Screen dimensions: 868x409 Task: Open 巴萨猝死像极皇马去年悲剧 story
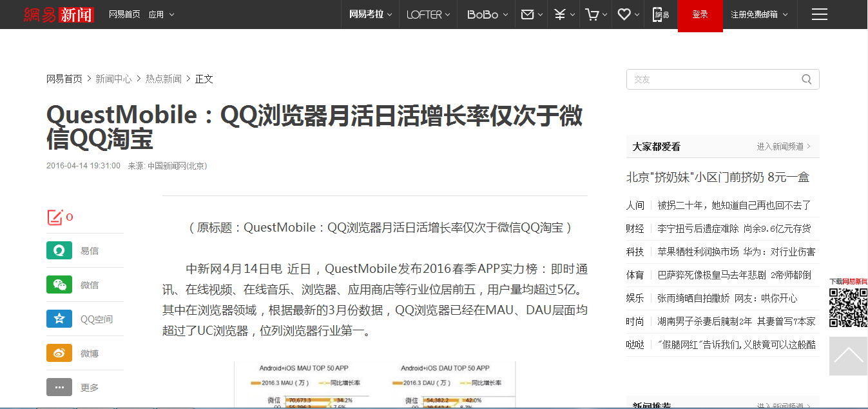coord(734,275)
